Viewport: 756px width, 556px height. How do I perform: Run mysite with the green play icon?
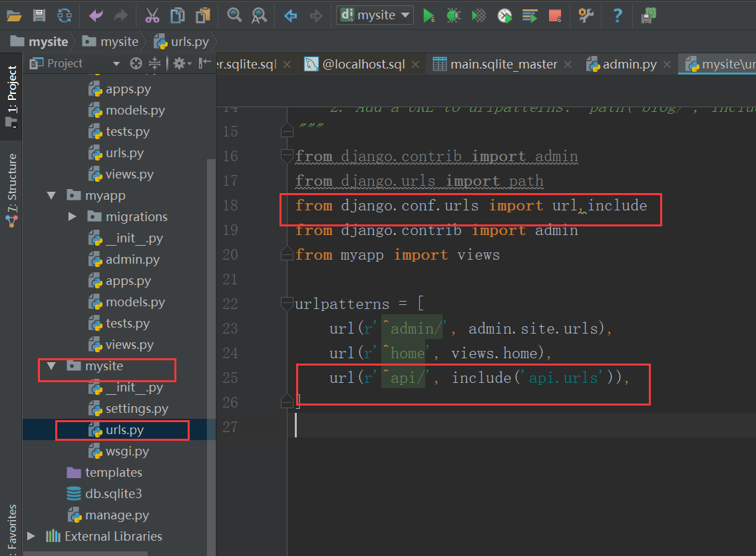pos(429,15)
